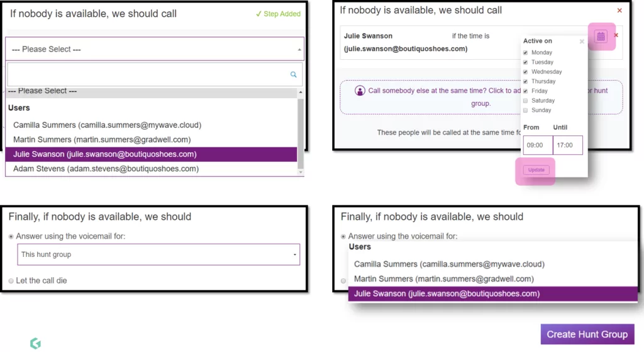The image size is (644, 352).
Task: Remove Julie Swanson with the red x icon
Action: click(x=616, y=35)
